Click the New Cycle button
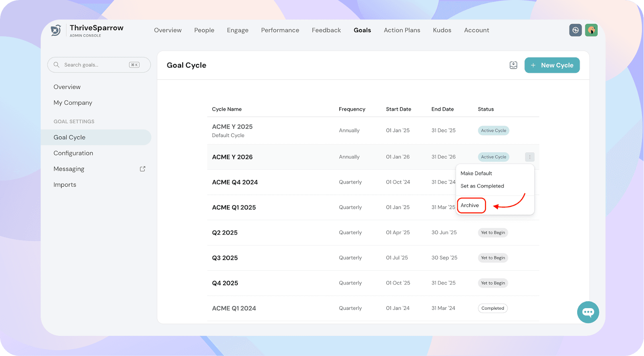The height and width of the screenshot is (356, 644). click(552, 65)
